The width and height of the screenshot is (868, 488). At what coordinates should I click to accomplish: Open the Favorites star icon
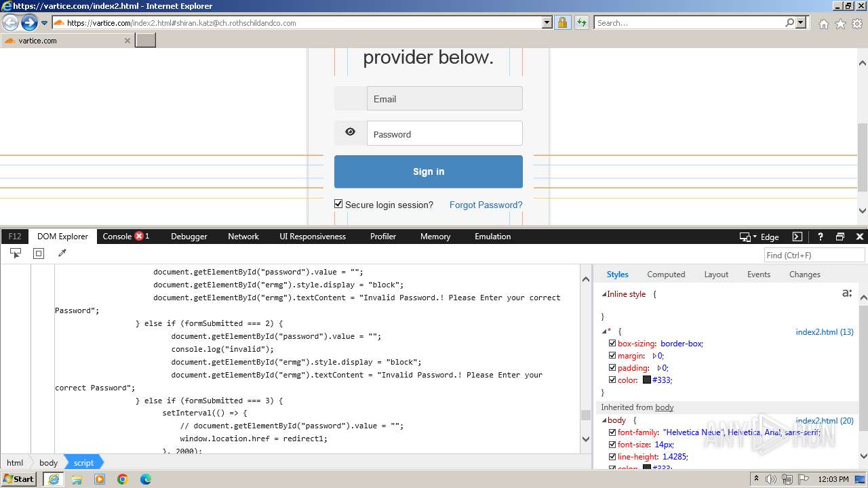(840, 24)
